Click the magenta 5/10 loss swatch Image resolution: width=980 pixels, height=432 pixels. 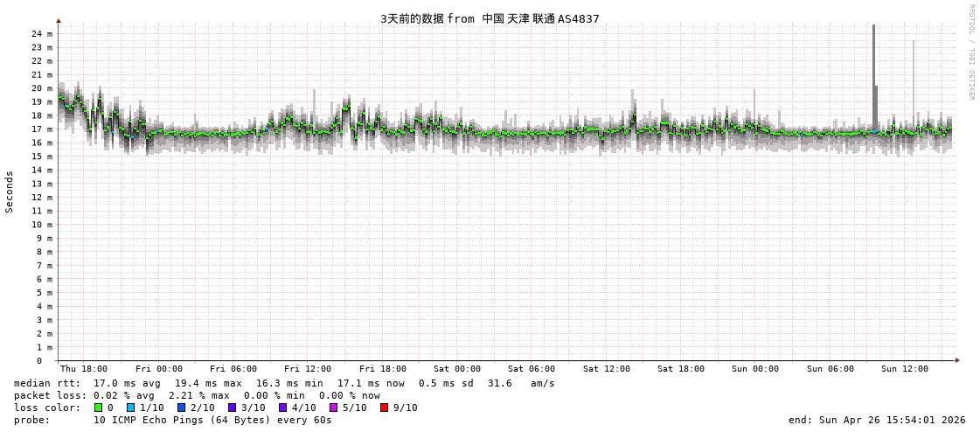[x=333, y=408]
